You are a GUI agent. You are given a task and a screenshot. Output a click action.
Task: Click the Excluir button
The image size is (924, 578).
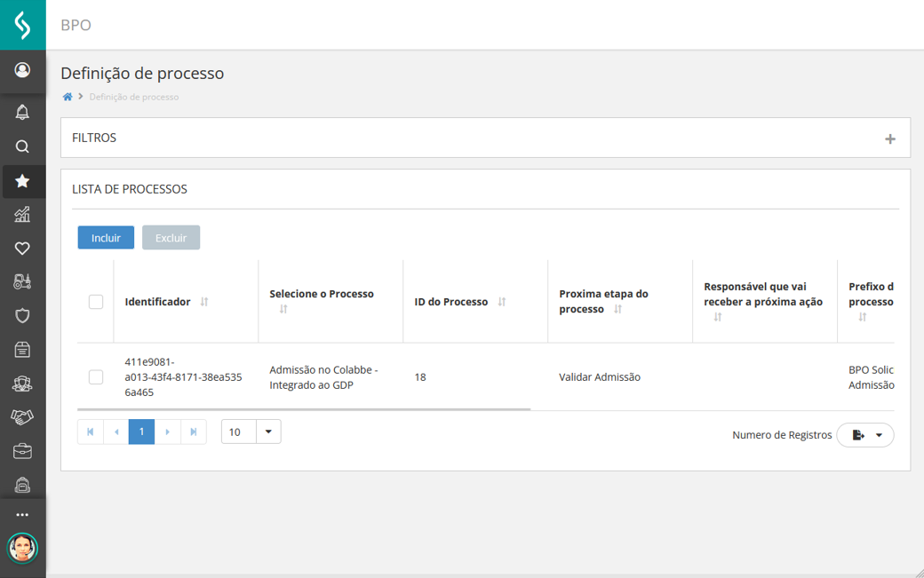point(171,238)
